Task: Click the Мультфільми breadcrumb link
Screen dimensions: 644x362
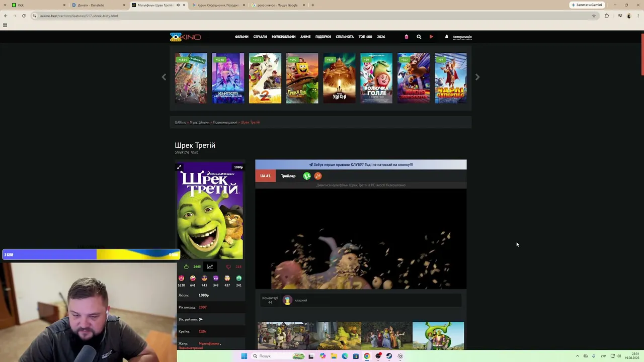Action: [199, 122]
